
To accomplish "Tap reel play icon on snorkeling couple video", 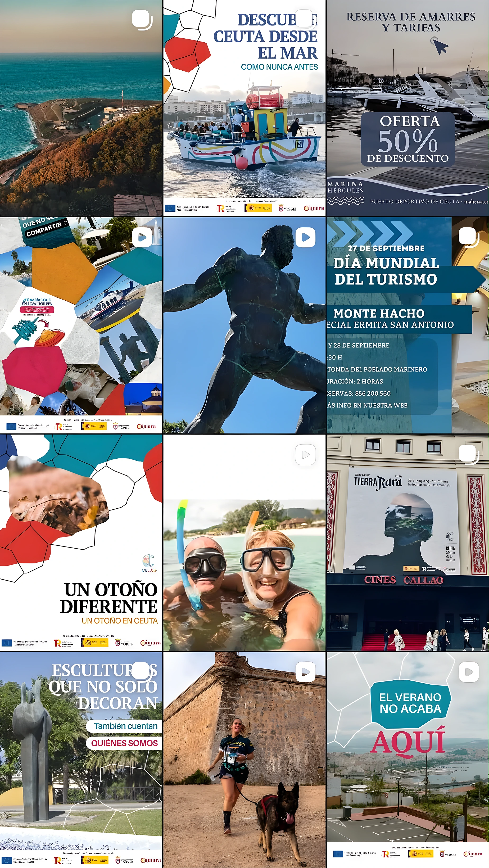I will [305, 455].
